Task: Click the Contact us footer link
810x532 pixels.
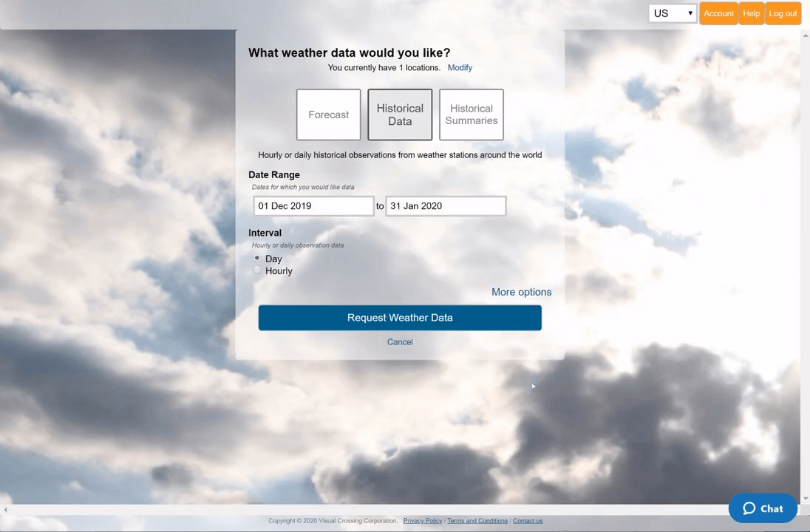Action: pyautogui.click(x=528, y=521)
